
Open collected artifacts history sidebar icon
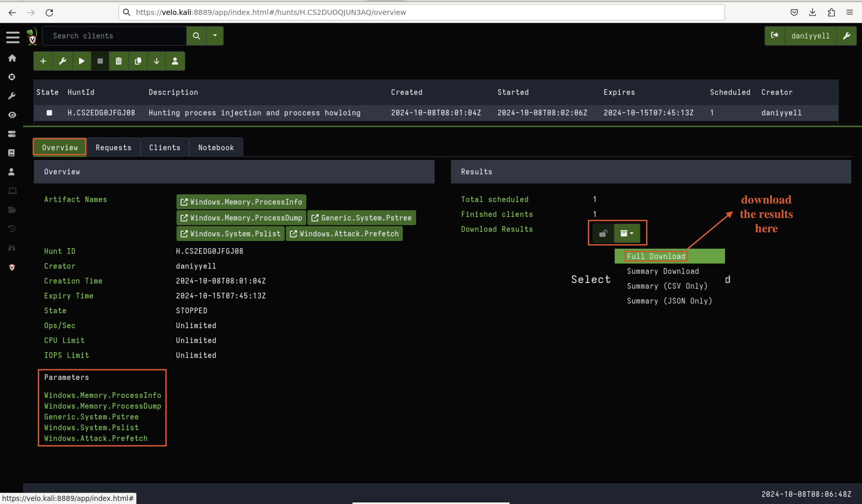click(x=12, y=229)
